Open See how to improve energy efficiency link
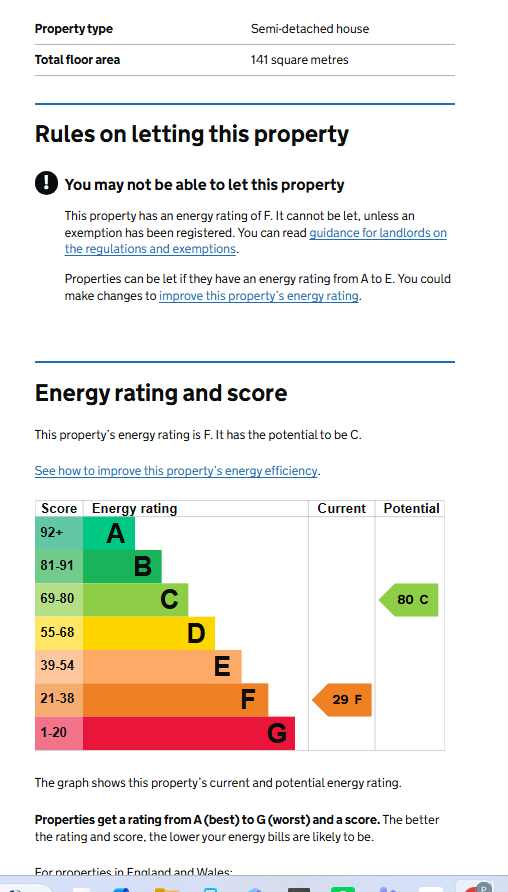508x892 pixels. (x=176, y=471)
